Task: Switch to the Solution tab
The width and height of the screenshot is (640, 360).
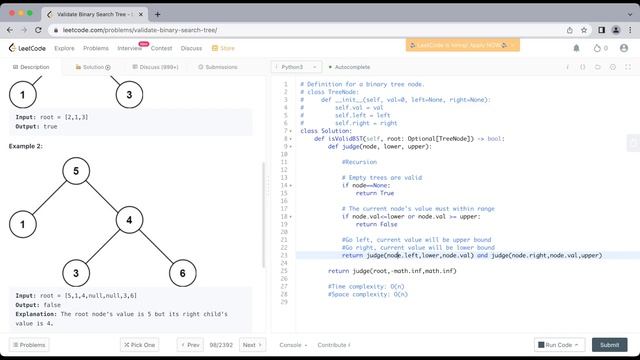Action: tap(93, 67)
